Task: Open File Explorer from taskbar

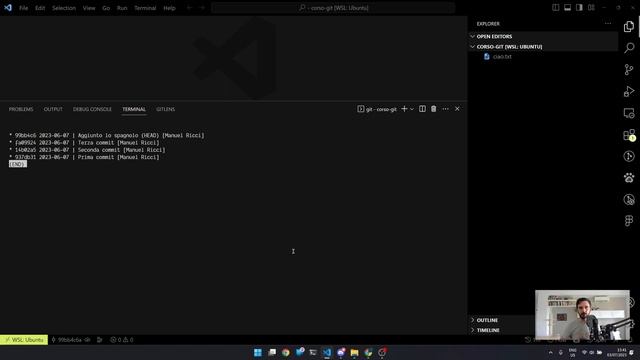Action: coord(354,352)
